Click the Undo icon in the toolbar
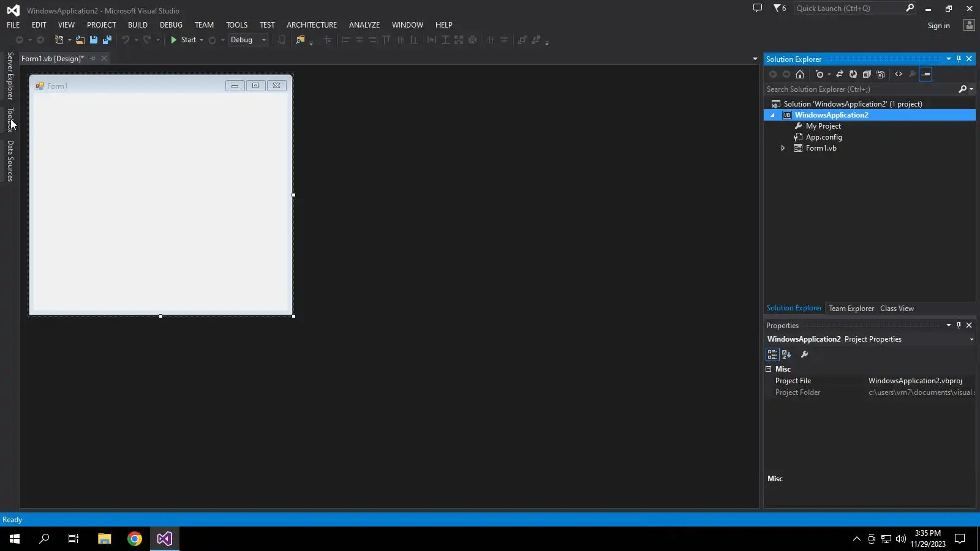Image resolution: width=980 pixels, height=551 pixels. pos(126,40)
